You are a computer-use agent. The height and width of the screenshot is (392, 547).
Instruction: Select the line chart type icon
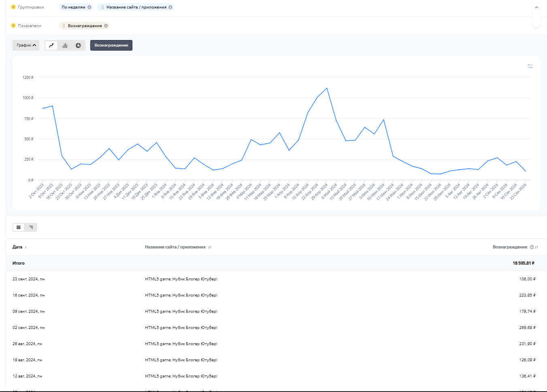51,45
